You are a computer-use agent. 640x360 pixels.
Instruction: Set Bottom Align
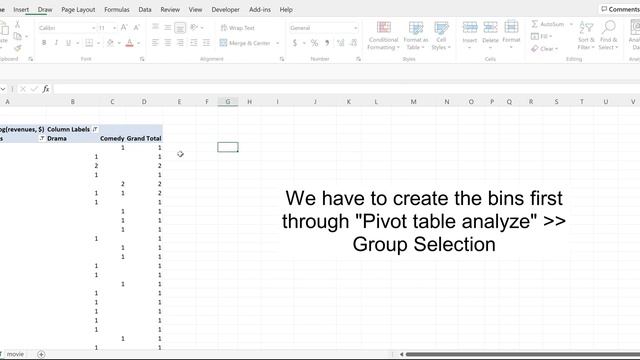[180, 27]
